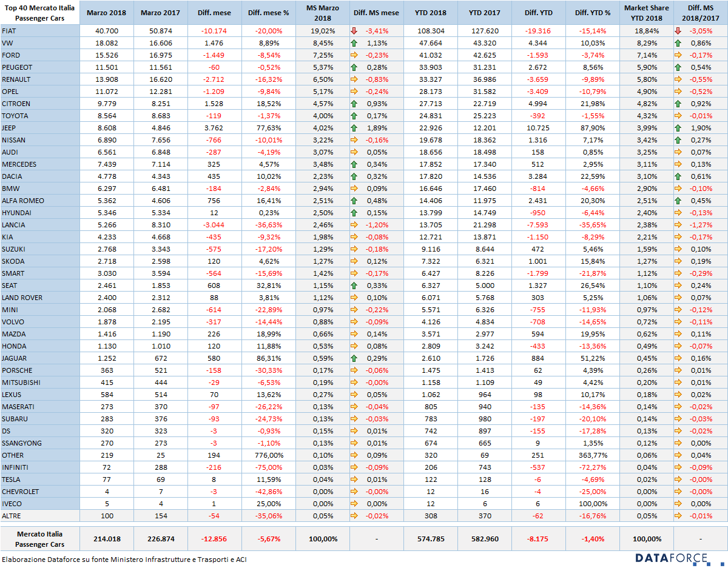Click the '19,02%' market share cell for FIAT

coord(322,31)
